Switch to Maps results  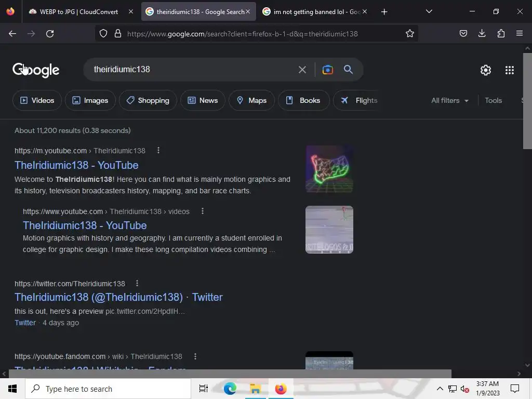[x=251, y=100]
